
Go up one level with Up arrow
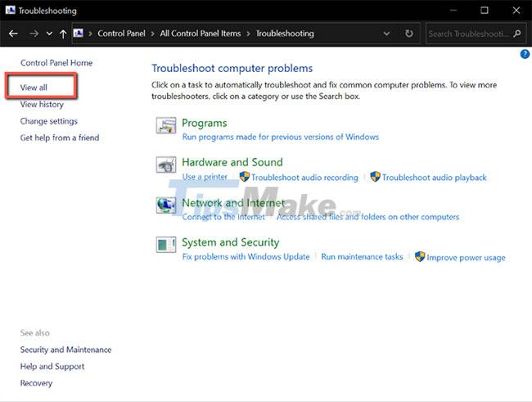63,34
